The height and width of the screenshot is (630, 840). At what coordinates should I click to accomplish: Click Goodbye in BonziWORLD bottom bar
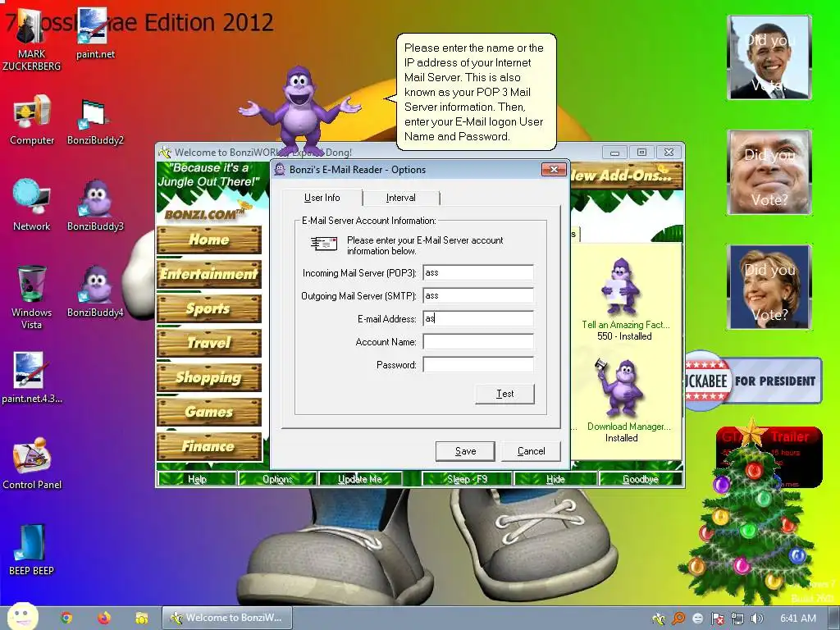(640, 479)
